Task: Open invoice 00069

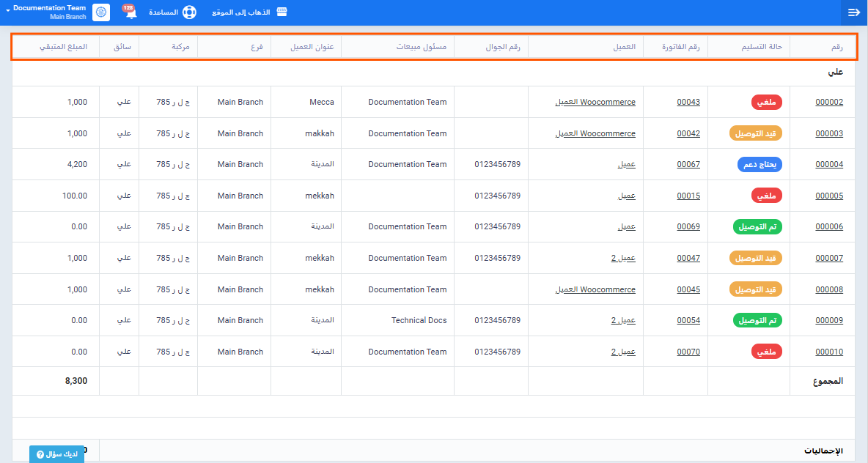Action: (x=688, y=227)
